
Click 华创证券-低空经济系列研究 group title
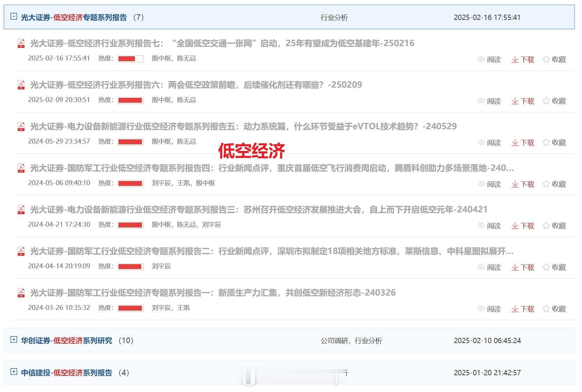coord(66,341)
